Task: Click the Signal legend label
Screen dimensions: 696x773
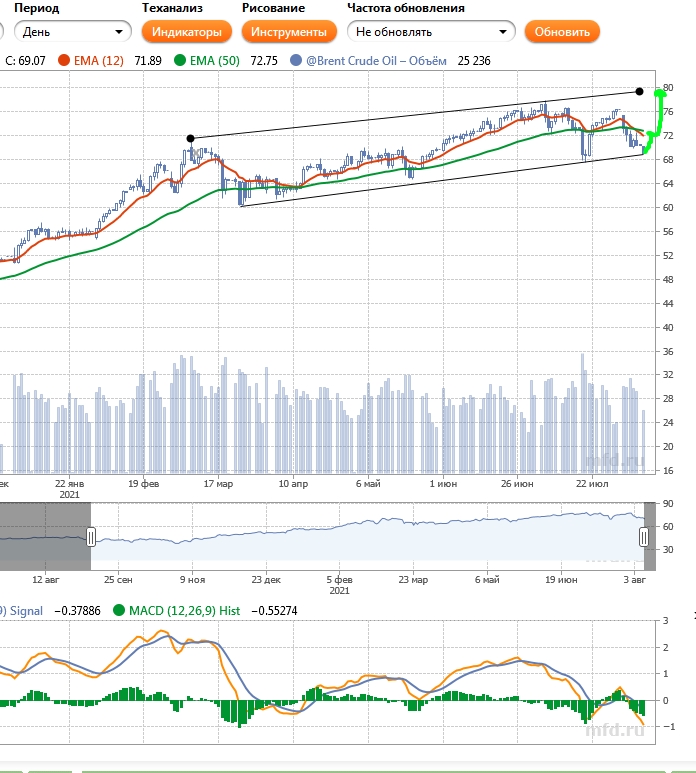Action: coord(29,610)
